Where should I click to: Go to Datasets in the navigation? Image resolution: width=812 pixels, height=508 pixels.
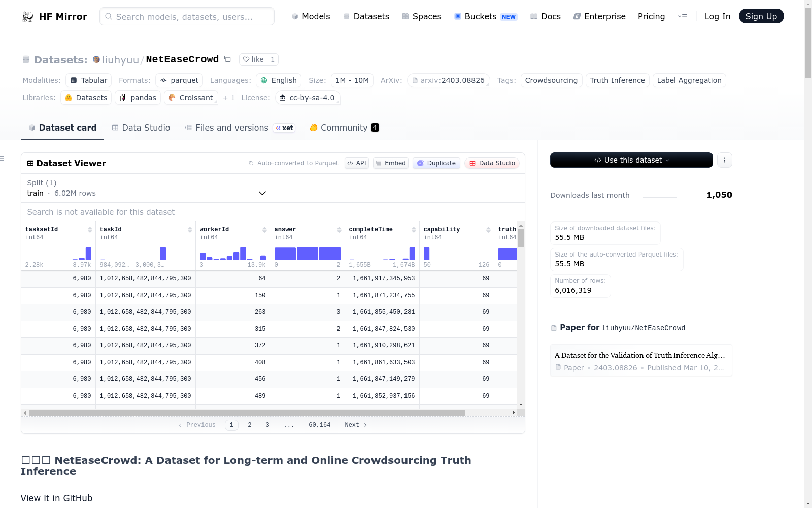[366, 16]
